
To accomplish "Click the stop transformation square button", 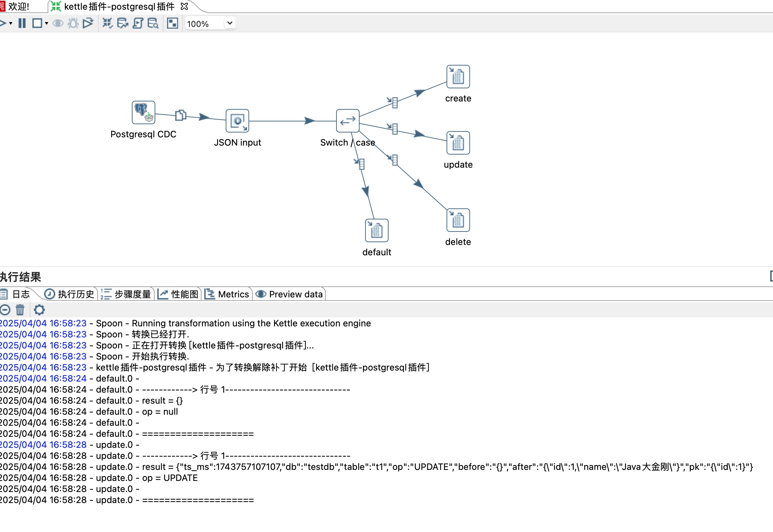I will [x=37, y=23].
